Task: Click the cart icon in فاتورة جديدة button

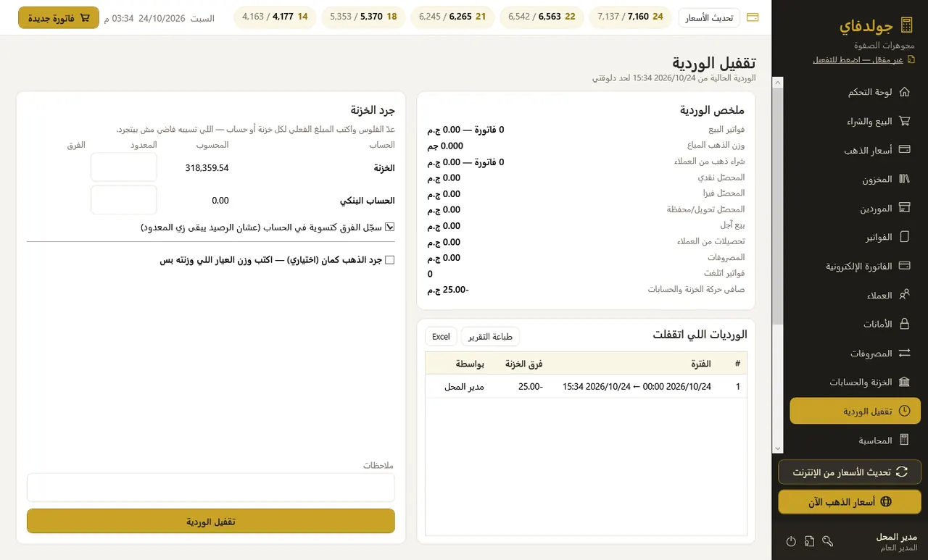Action: [85, 17]
